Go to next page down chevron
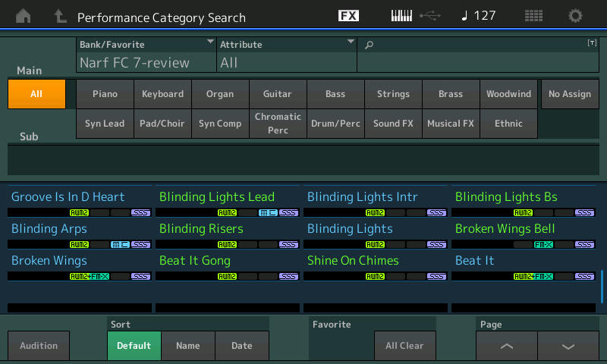The width and height of the screenshot is (607, 364). [x=568, y=346]
